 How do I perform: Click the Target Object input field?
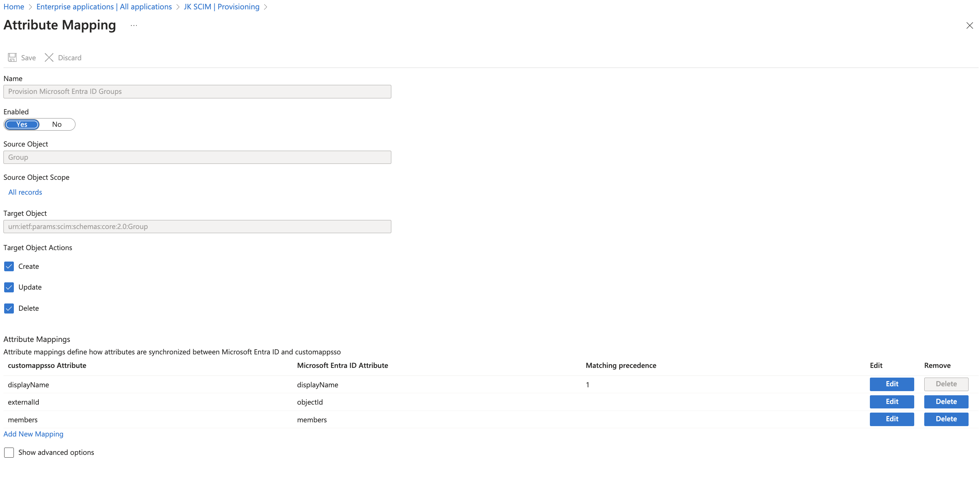coord(197,227)
